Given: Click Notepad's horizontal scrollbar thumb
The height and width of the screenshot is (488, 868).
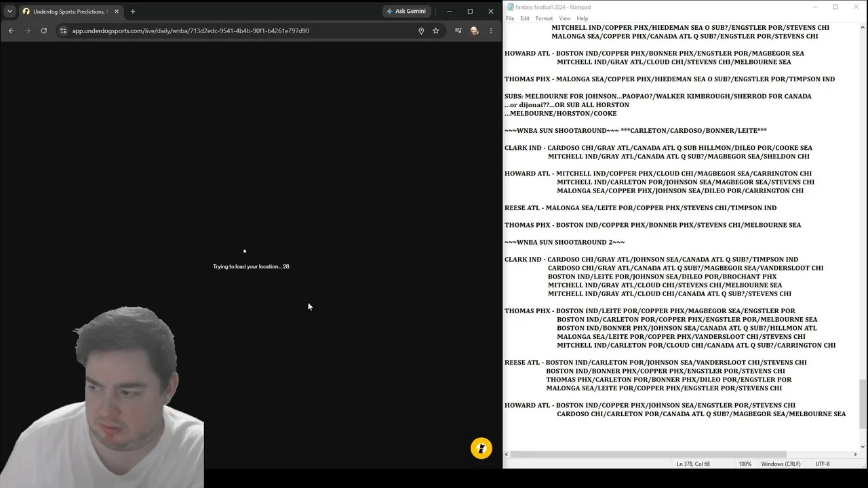Looking at the screenshot, I should point(648,455).
